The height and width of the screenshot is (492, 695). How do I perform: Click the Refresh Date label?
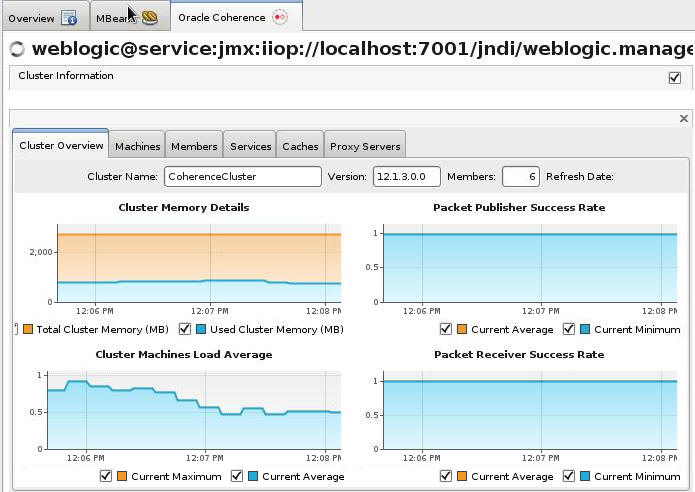580,176
